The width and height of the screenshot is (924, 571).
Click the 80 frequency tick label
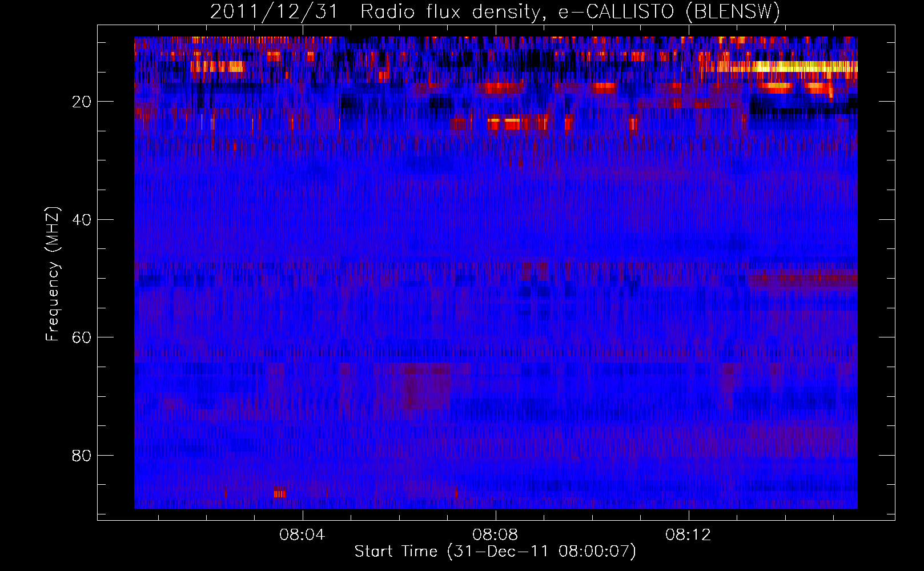tap(82, 456)
